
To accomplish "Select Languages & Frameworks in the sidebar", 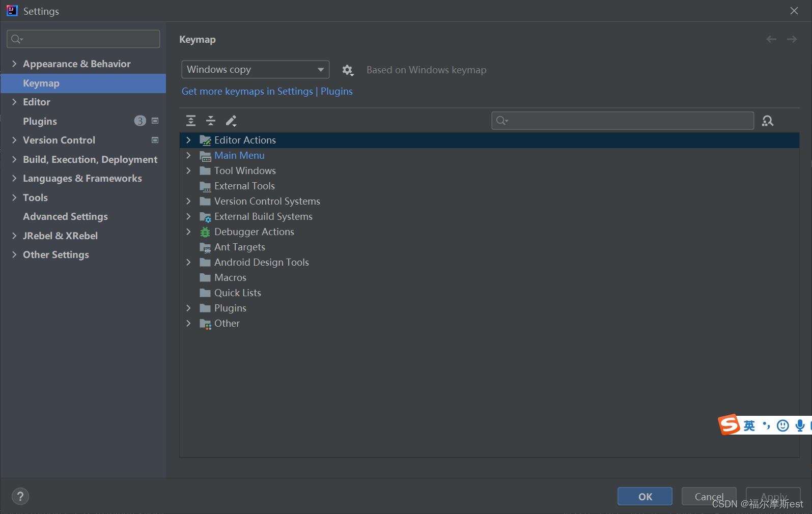I will pos(83,178).
